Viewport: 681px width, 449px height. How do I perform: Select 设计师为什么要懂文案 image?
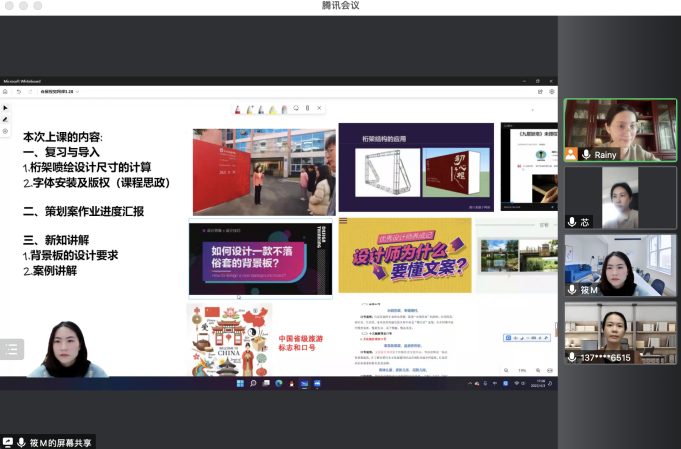[405, 255]
